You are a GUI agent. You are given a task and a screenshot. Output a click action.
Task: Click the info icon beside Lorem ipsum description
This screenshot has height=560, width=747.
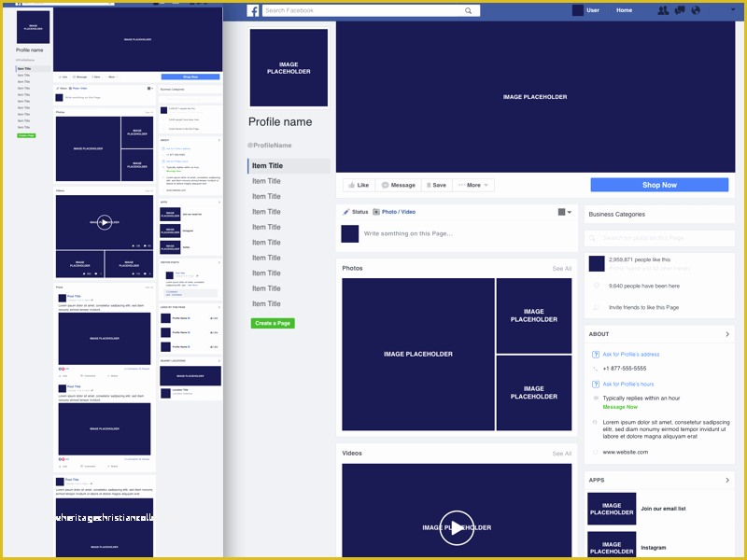point(595,423)
